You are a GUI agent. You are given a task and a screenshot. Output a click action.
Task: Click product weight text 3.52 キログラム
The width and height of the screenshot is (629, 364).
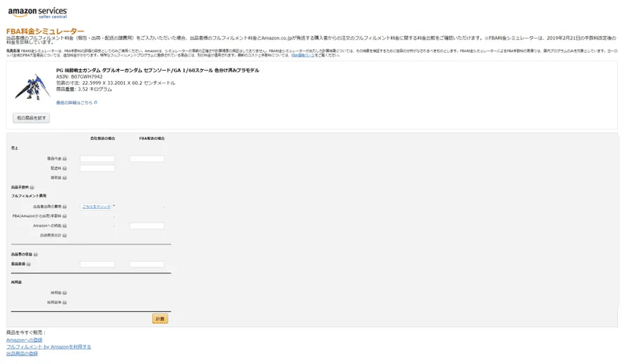[84, 90]
